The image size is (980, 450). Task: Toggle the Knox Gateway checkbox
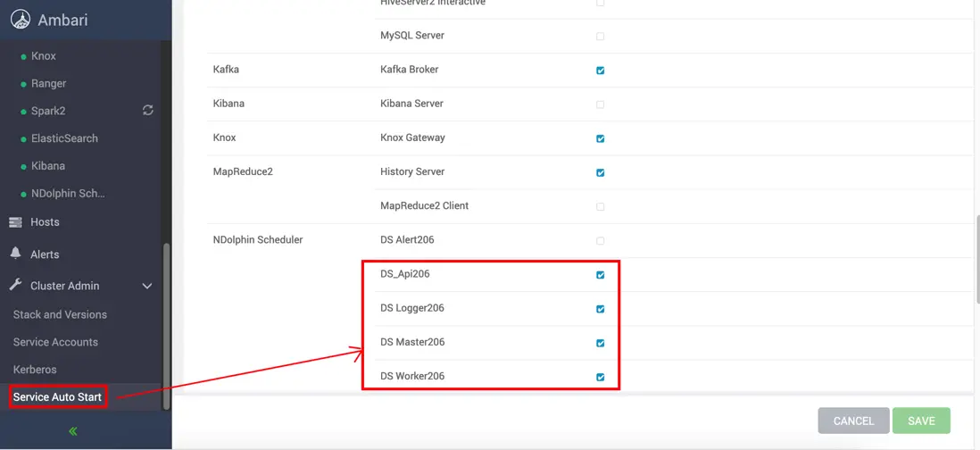pos(600,138)
